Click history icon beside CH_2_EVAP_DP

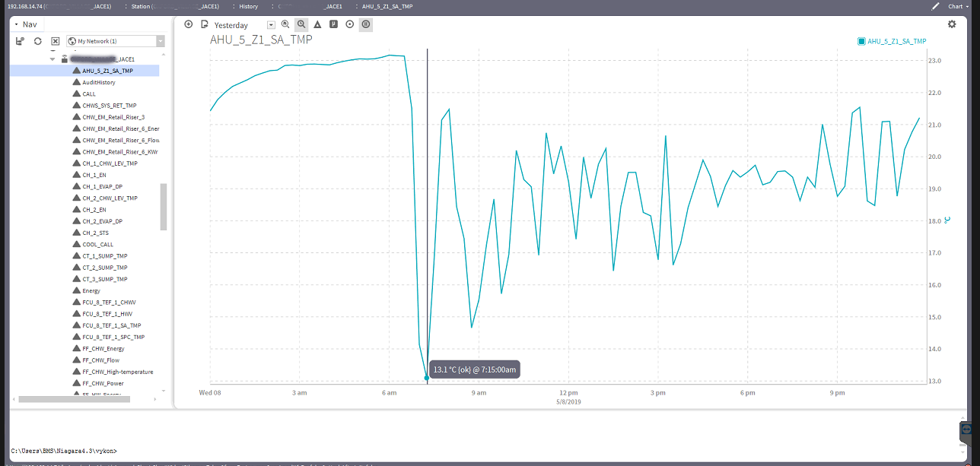point(76,220)
